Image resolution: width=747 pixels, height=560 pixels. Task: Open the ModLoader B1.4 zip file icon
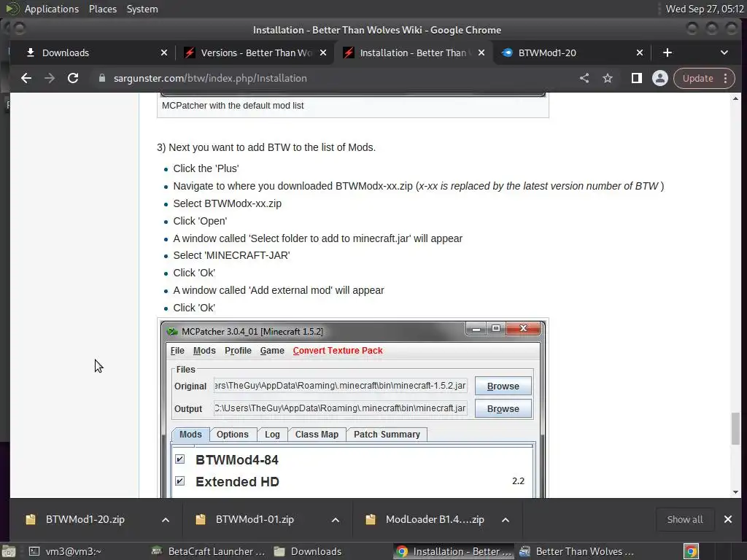tap(371, 519)
